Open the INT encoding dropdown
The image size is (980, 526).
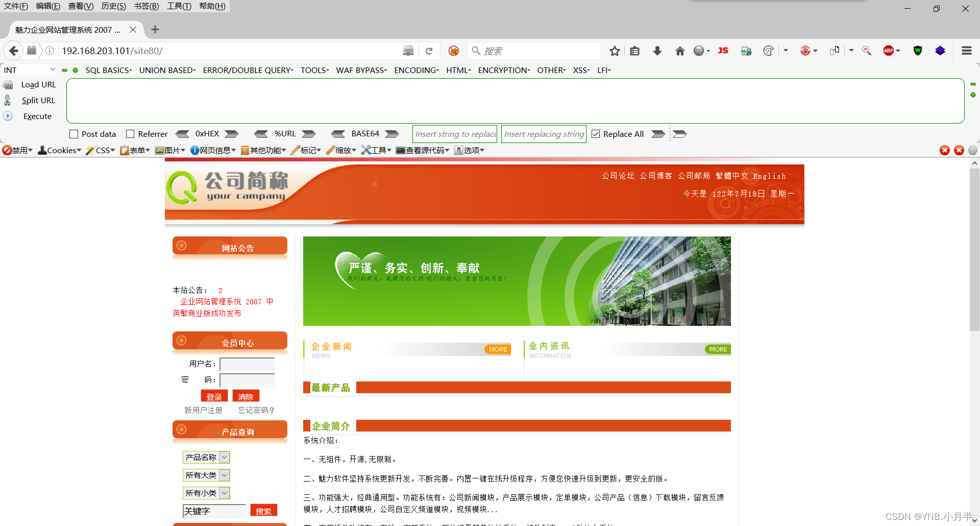click(x=29, y=69)
